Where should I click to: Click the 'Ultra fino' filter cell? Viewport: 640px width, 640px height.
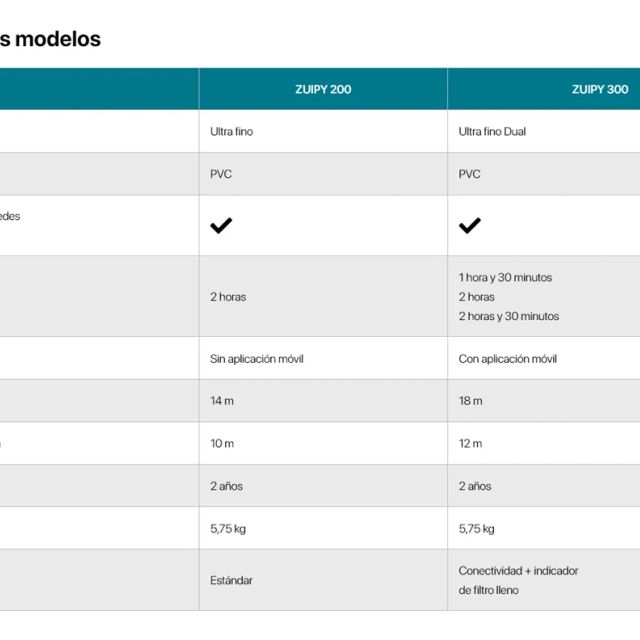pyautogui.click(x=231, y=132)
